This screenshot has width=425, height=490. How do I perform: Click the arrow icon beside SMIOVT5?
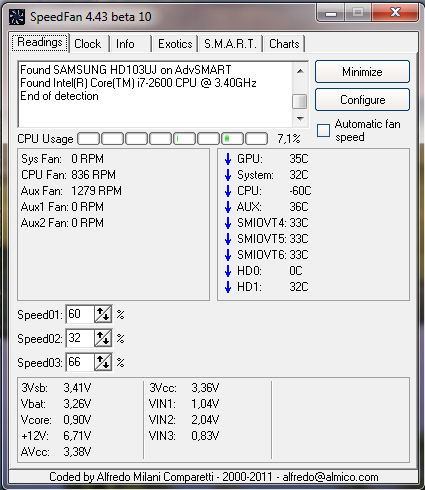(228, 239)
